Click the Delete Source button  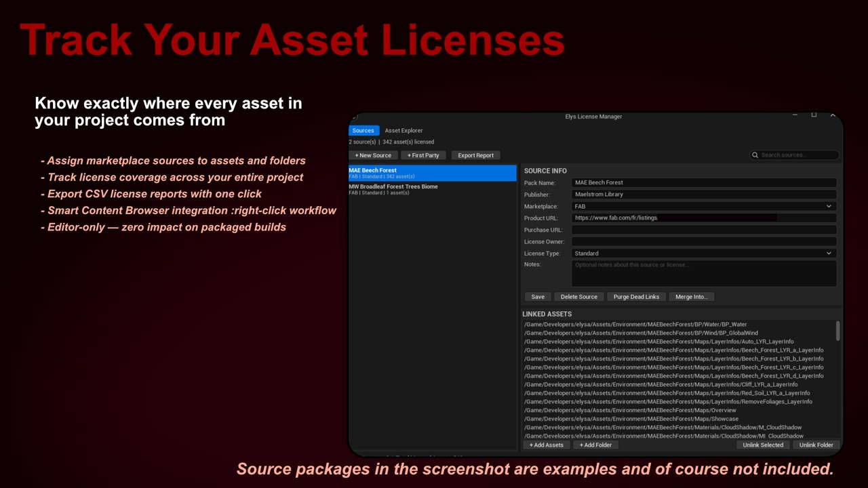[x=578, y=297]
